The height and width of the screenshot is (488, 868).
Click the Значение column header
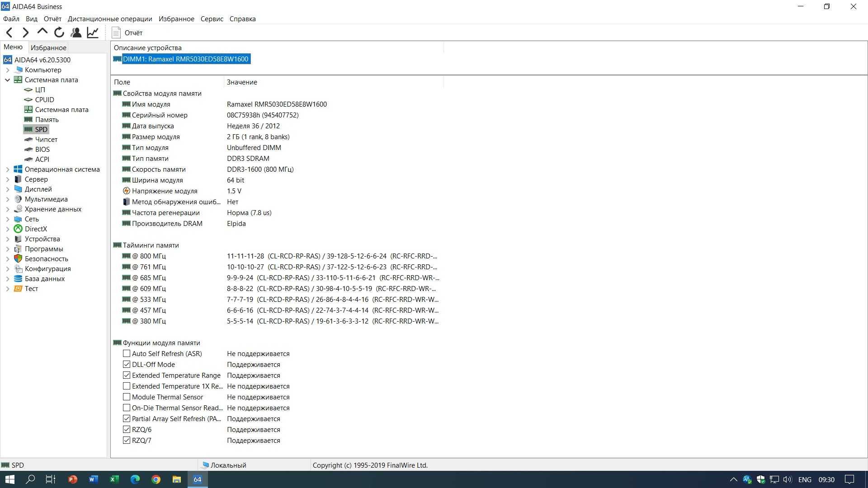(x=334, y=82)
